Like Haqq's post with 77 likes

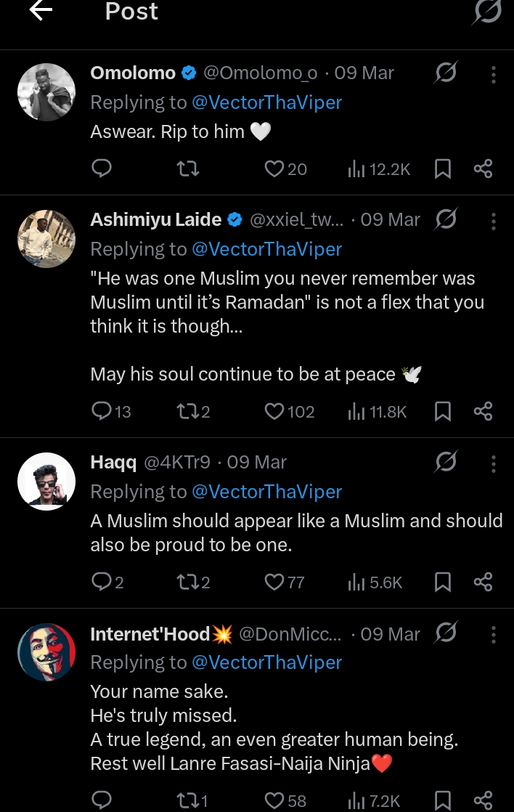(x=274, y=582)
